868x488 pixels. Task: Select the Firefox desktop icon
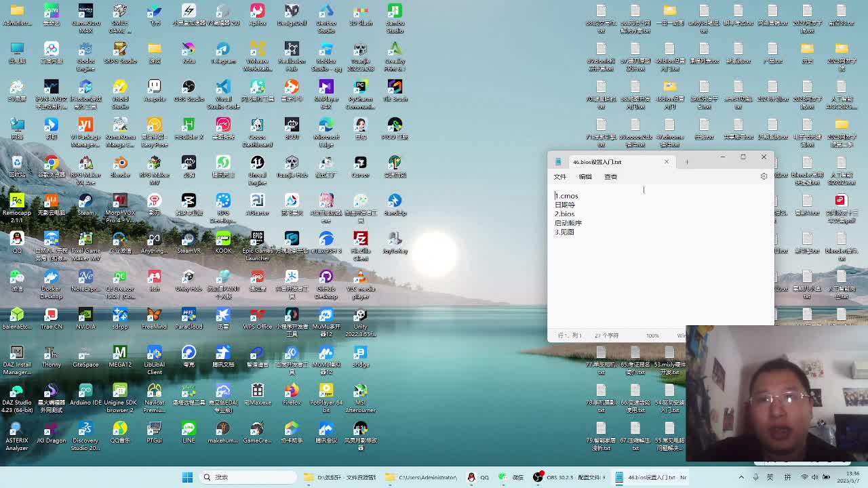pos(292,391)
